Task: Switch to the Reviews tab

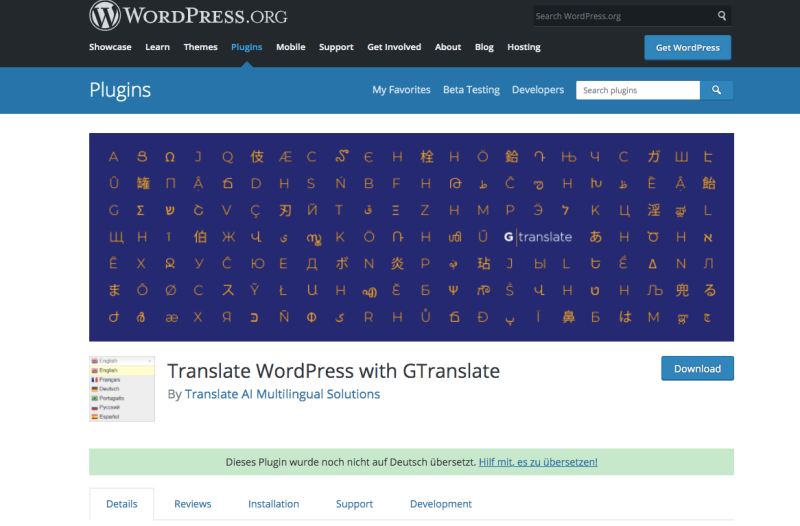Action: [x=192, y=504]
